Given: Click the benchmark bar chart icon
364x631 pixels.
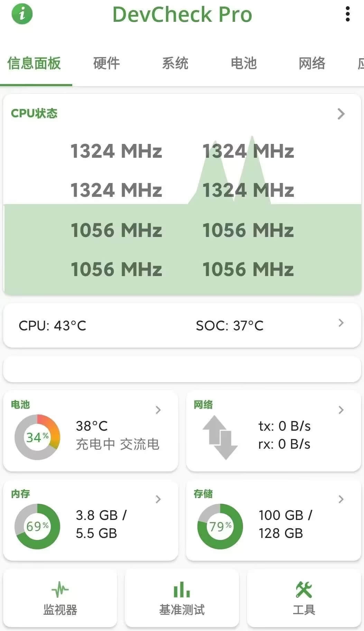Looking at the screenshot, I should point(182,589).
